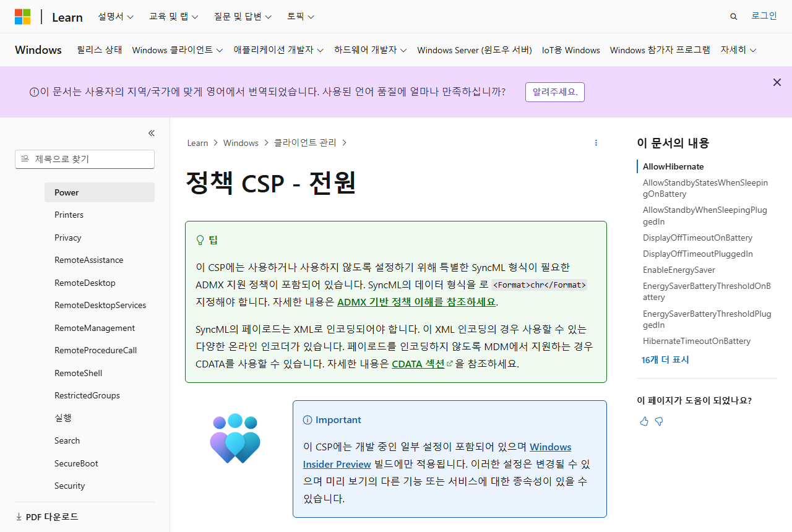
Task: Expand the 설명서 dropdown menu
Action: pyautogui.click(x=116, y=17)
